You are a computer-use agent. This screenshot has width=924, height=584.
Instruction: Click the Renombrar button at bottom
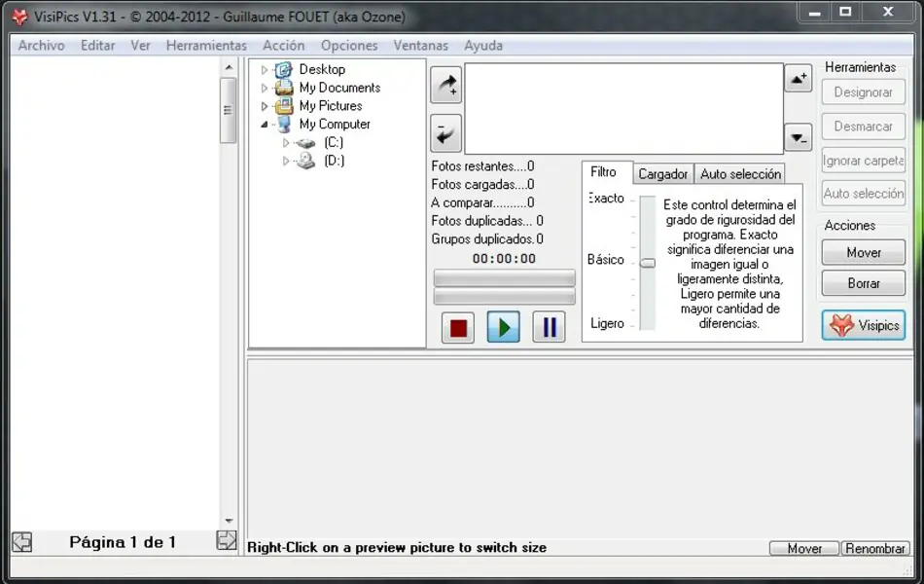[875, 549]
